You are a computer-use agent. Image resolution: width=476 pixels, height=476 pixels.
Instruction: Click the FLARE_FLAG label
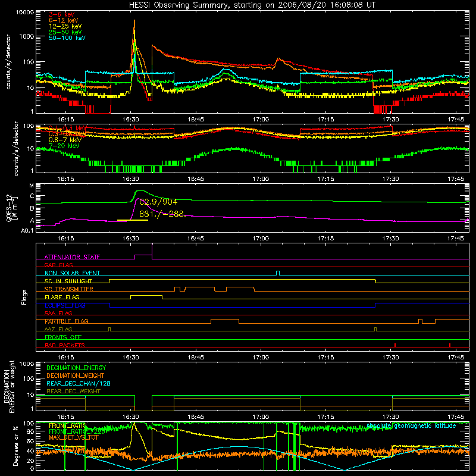pos(62,297)
